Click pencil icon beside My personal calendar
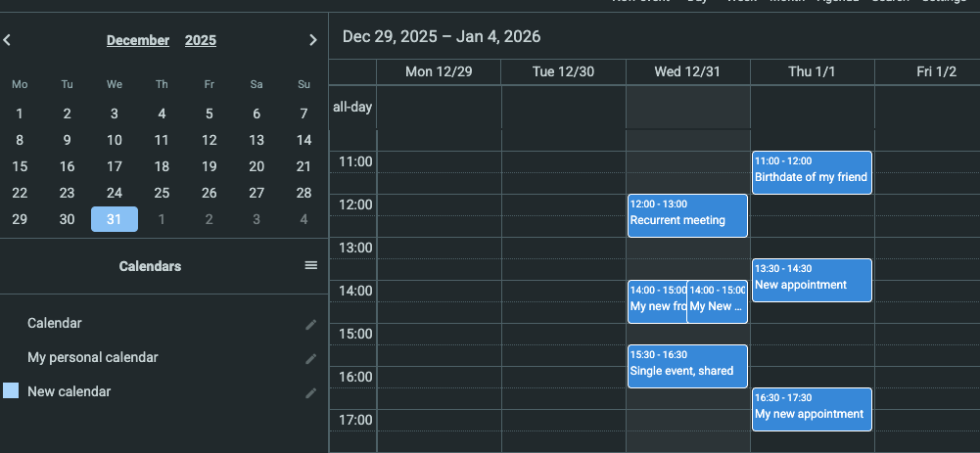980x453 pixels. (x=310, y=358)
